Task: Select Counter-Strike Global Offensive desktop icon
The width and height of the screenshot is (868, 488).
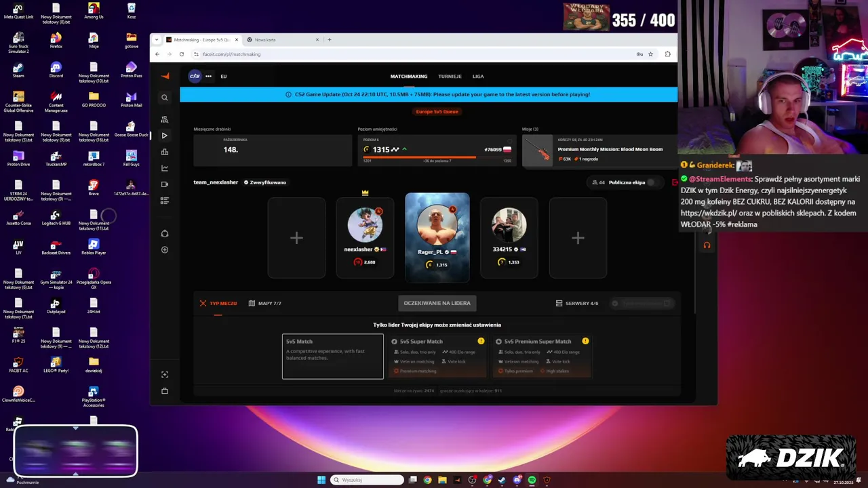Action: [x=18, y=102]
